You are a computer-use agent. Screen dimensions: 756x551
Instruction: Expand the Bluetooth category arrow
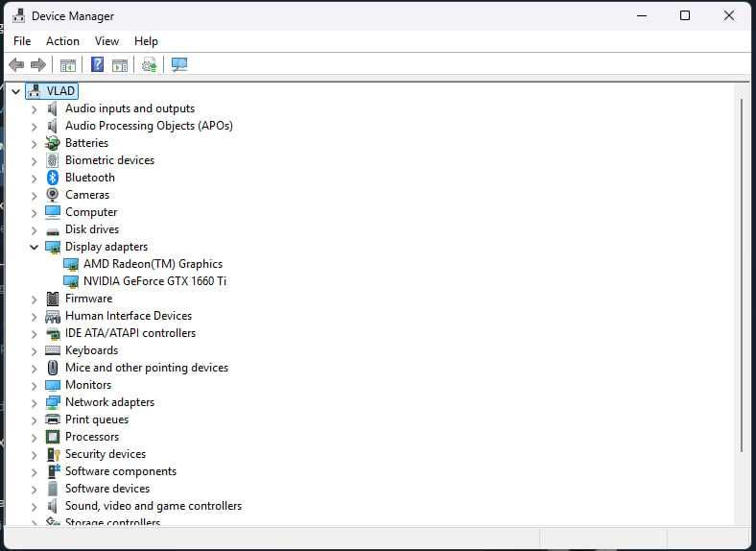[34, 178]
